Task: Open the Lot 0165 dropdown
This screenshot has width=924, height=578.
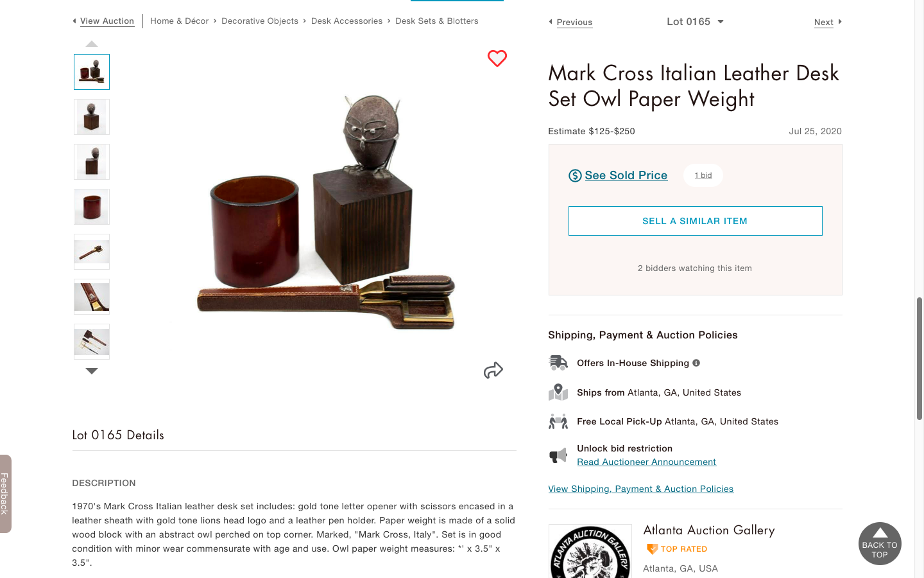Action: pyautogui.click(x=695, y=22)
